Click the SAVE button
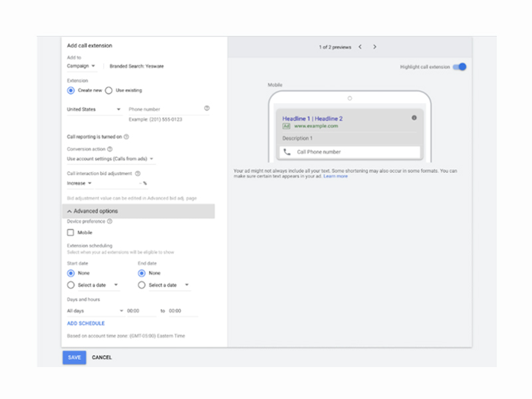Viewport: 532px width, 399px height. [x=74, y=358]
